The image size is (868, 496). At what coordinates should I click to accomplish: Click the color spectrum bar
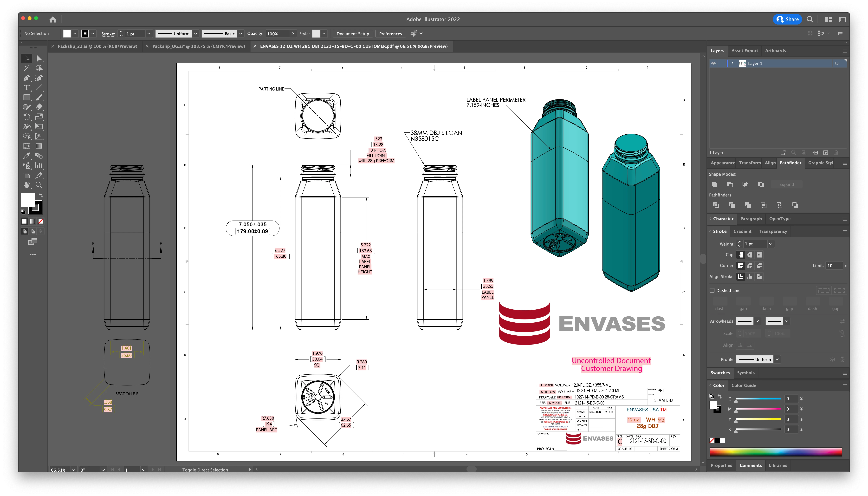pyautogui.click(x=775, y=452)
